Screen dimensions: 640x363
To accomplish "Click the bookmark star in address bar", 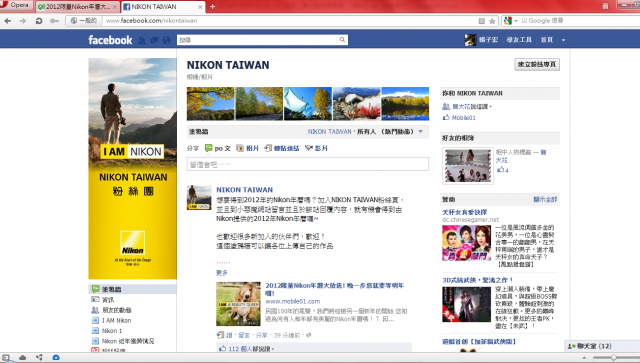I will [x=492, y=21].
